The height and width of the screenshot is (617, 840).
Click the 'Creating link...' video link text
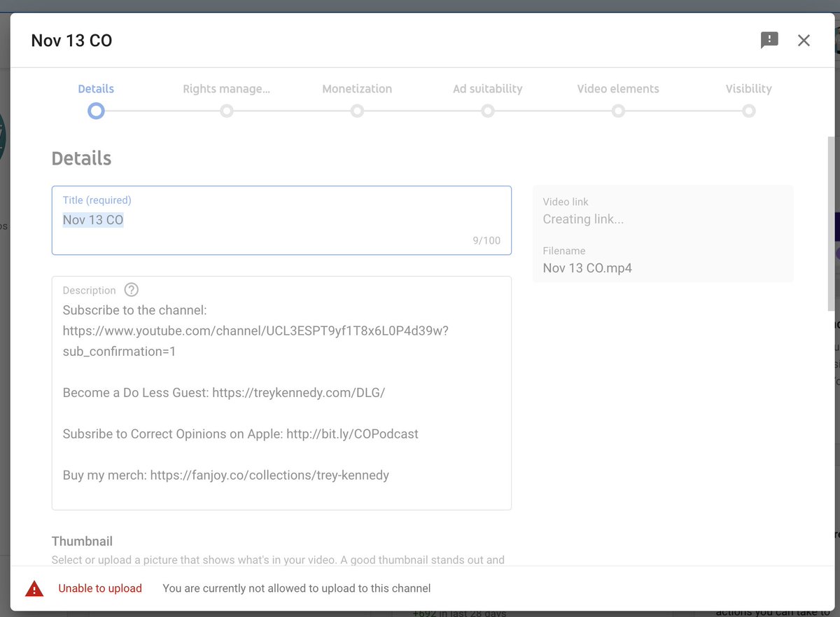click(x=583, y=219)
